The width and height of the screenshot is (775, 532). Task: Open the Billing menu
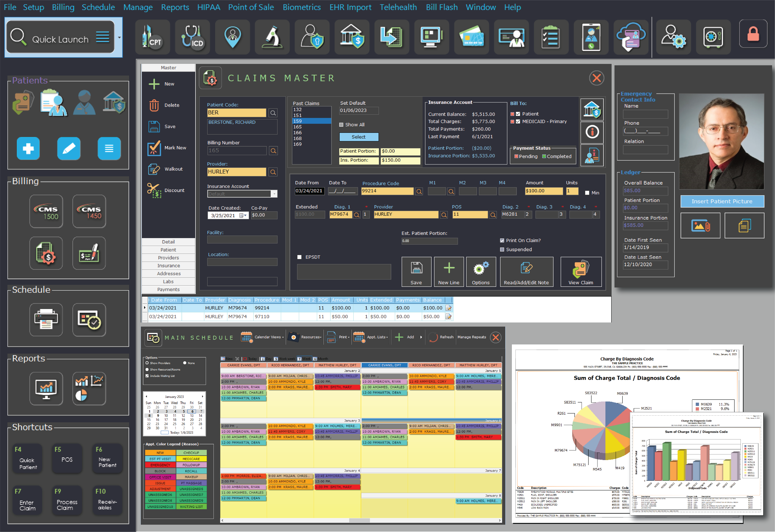(x=63, y=7)
